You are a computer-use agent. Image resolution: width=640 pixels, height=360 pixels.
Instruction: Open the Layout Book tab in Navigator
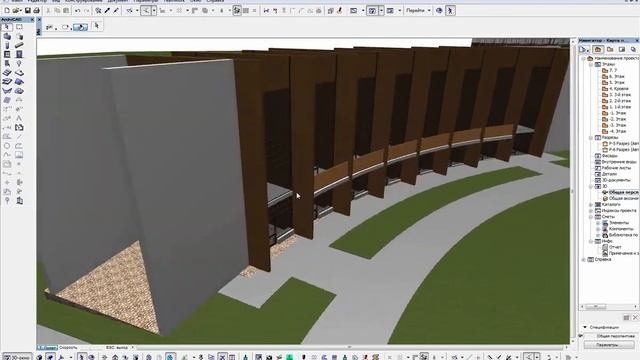pos(622,49)
